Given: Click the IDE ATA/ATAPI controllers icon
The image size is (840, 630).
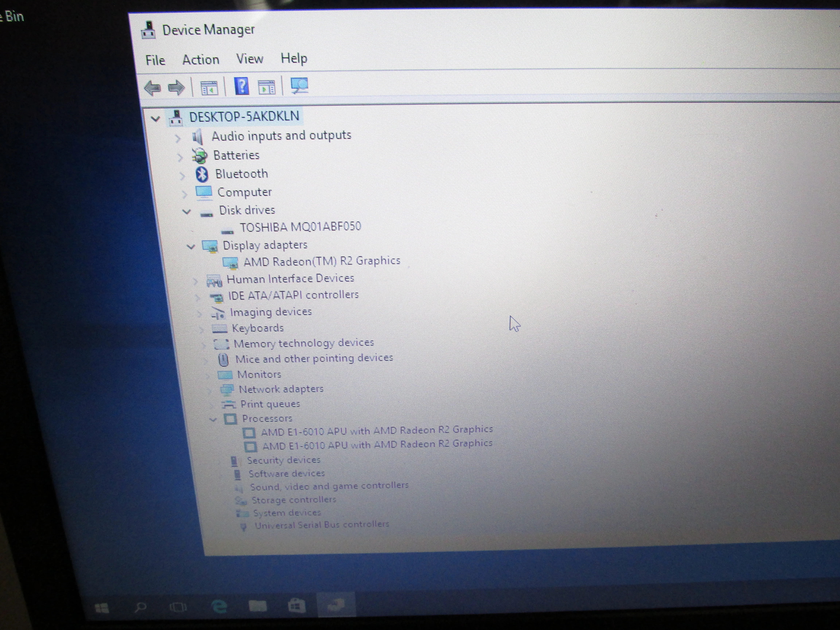Looking at the screenshot, I should pyautogui.click(x=217, y=298).
